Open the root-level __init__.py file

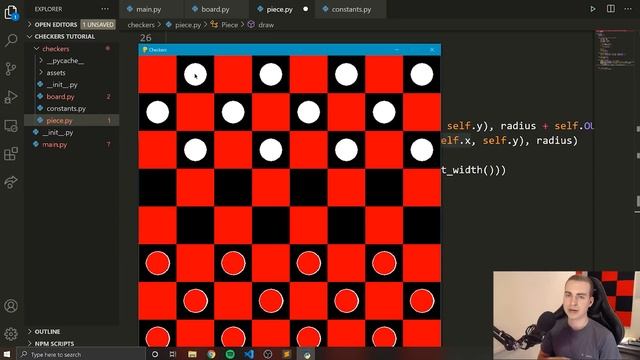click(x=58, y=133)
